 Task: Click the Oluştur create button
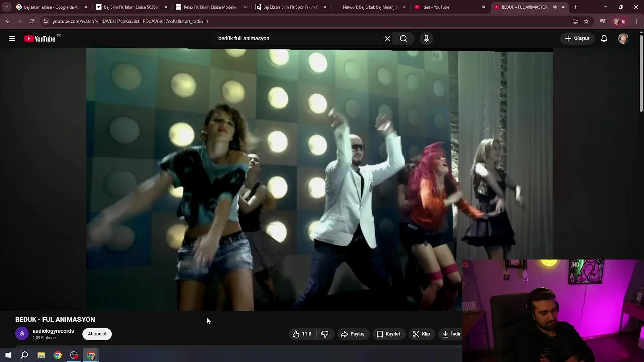[x=577, y=39]
